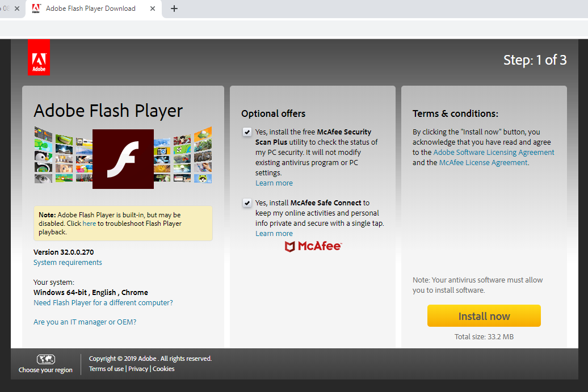Image resolution: width=588 pixels, height=392 pixels.
Task: Click the Copyright 2019 Adobe text
Action: click(x=150, y=359)
